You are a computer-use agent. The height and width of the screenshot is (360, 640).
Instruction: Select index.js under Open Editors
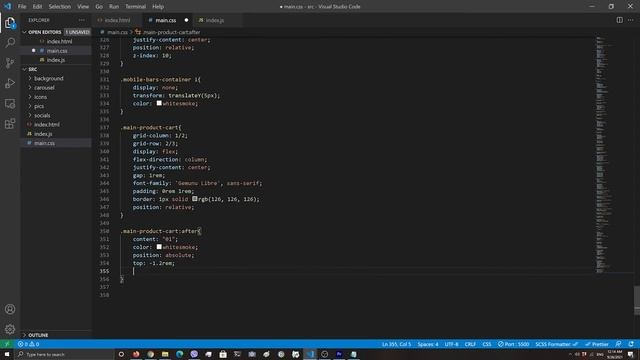click(x=56, y=60)
